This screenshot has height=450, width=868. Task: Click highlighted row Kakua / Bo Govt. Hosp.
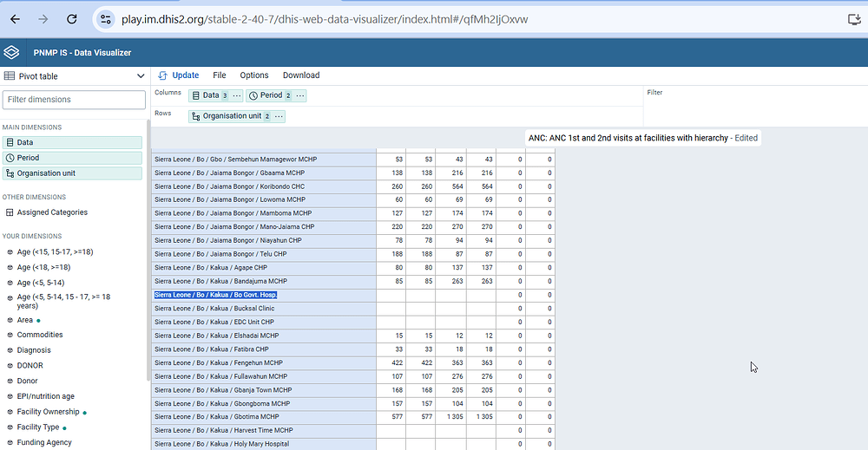[x=264, y=295]
